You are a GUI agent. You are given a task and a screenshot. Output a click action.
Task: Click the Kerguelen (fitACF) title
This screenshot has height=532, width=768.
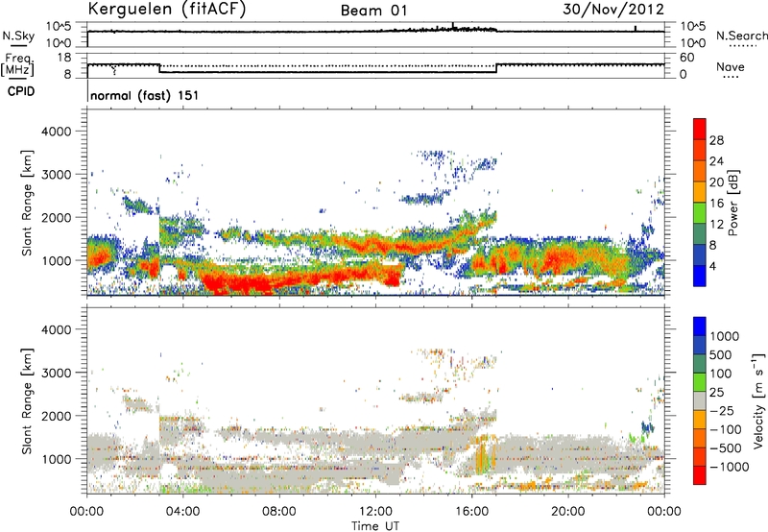pyautogui.click(x=167, y=10)
